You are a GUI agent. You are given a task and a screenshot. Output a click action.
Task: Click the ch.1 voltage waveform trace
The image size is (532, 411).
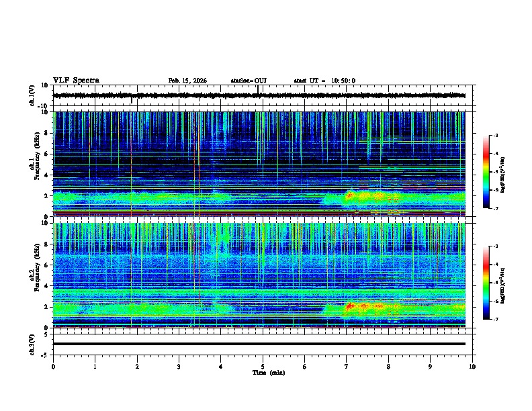click(259, 95)
